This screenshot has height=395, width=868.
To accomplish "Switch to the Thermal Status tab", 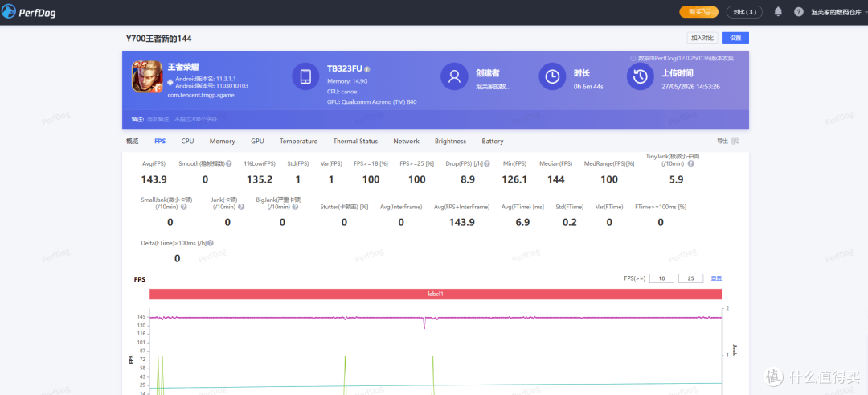I will pyautogui.click(x=355, y=142).
